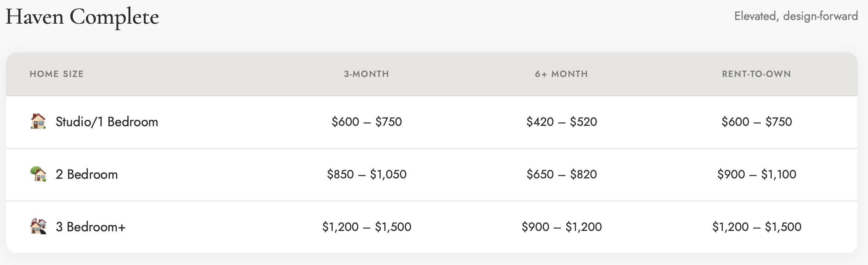Select 2 Bedroom 6+ month price $650 – $820
The image size is (868, 265).
(x=562, y=174)
